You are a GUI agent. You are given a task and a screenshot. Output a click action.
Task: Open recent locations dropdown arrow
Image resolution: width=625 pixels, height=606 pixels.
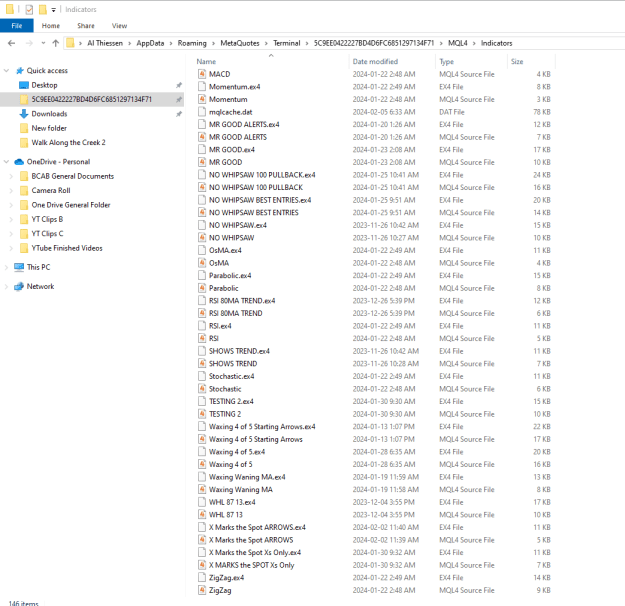pos(43,43)
